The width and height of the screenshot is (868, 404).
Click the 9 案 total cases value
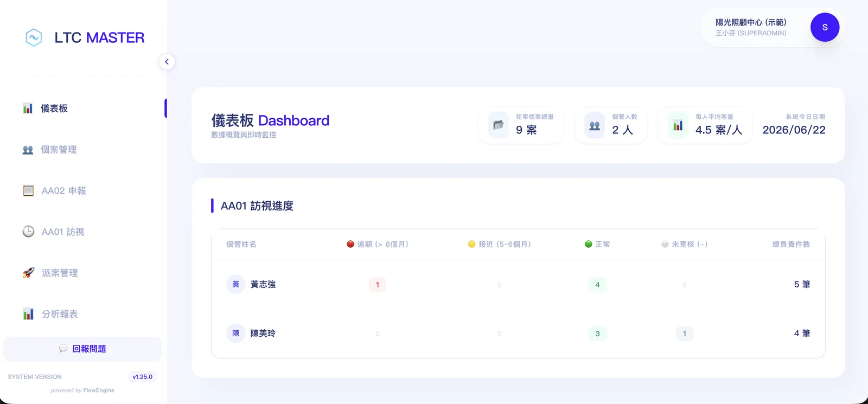526,130
